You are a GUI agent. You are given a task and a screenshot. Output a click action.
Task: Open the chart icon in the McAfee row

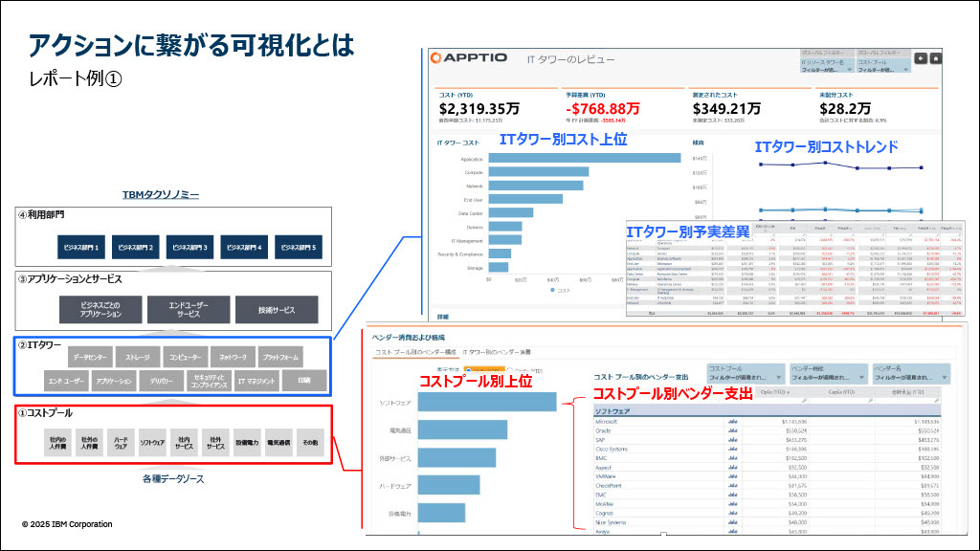tap(732, 504)
